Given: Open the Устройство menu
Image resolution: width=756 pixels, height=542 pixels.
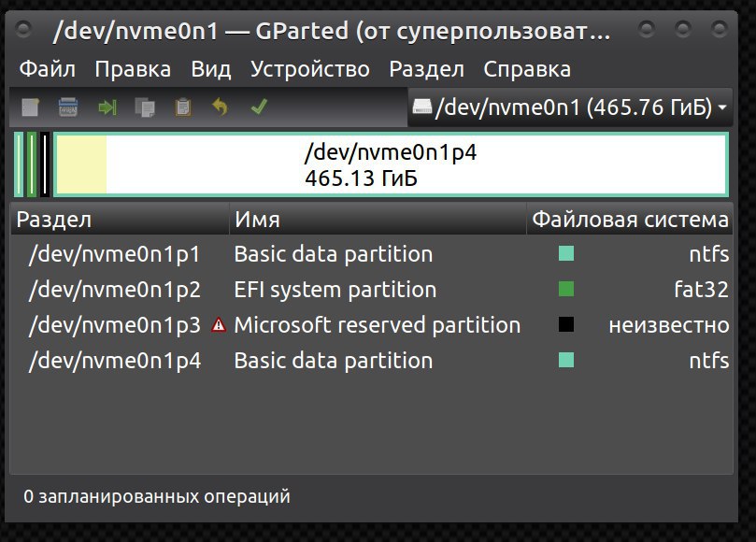Looking at the screenshot, I should coord(310,69).
